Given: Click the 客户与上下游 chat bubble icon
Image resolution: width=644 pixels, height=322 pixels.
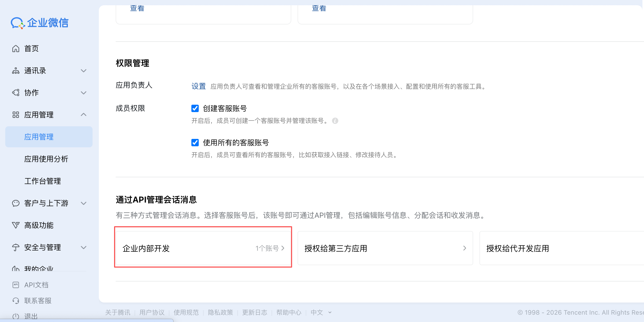Looking at the screenshot, I should (16, 203).
